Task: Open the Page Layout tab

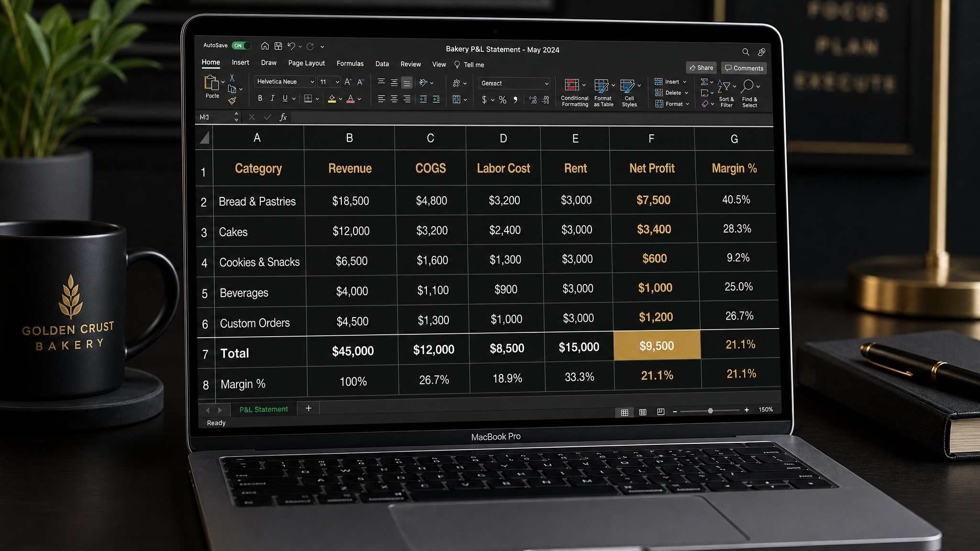Action: click(x=306, y=63)
